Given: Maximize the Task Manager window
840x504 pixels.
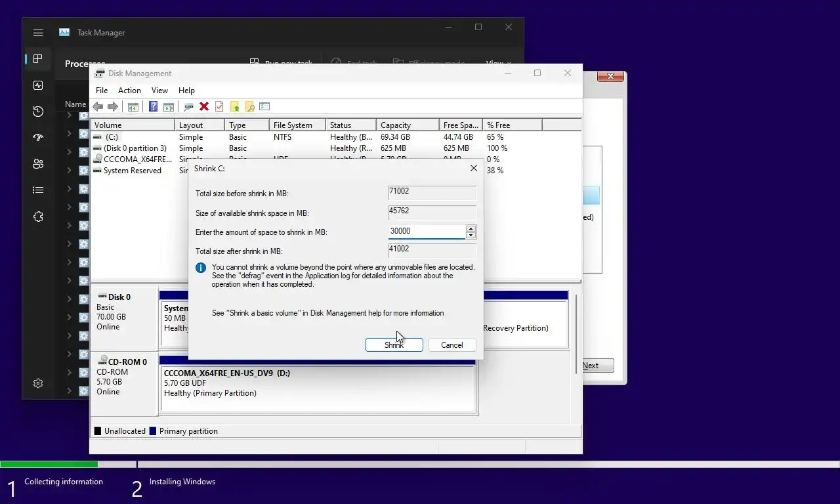Looking at the screenshot, I should click(478, 27).
